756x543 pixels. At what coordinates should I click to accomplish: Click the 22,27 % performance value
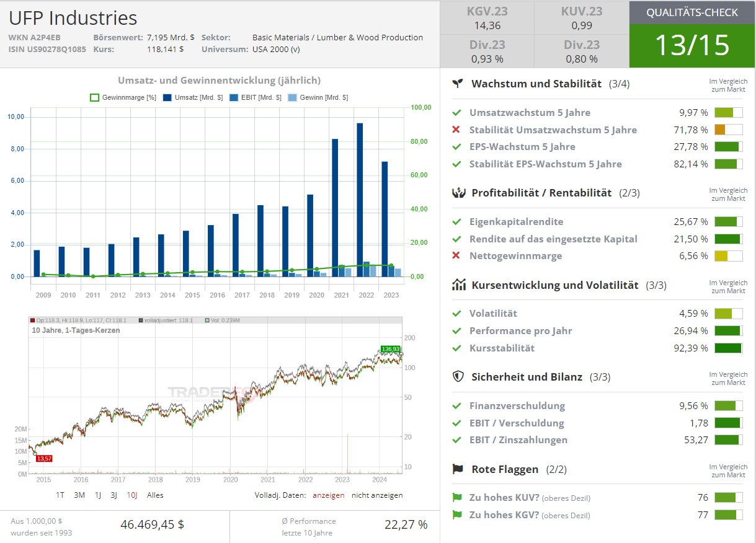click(x=406, y=524)
